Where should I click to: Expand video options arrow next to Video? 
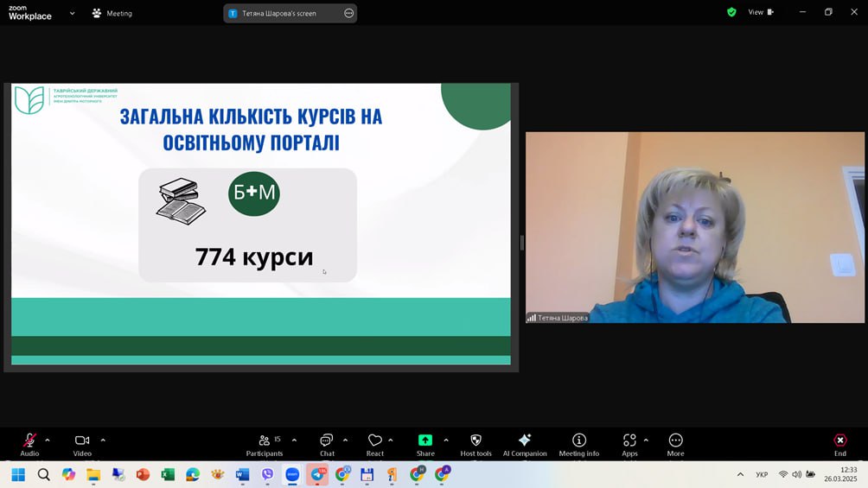[x=103, y=440]
